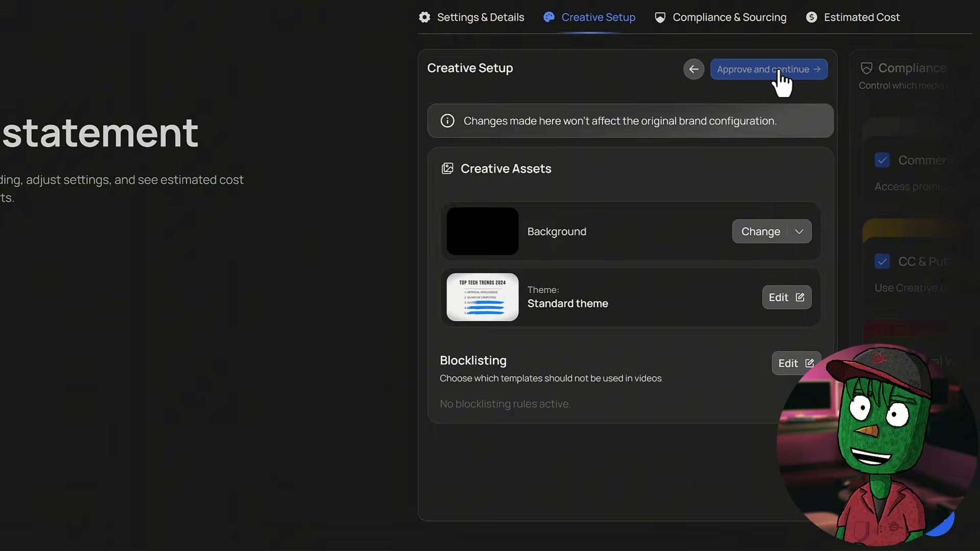Open the Compliance & Sourcing tab
This screenshot has height=551, width=980.
[721, 17]
